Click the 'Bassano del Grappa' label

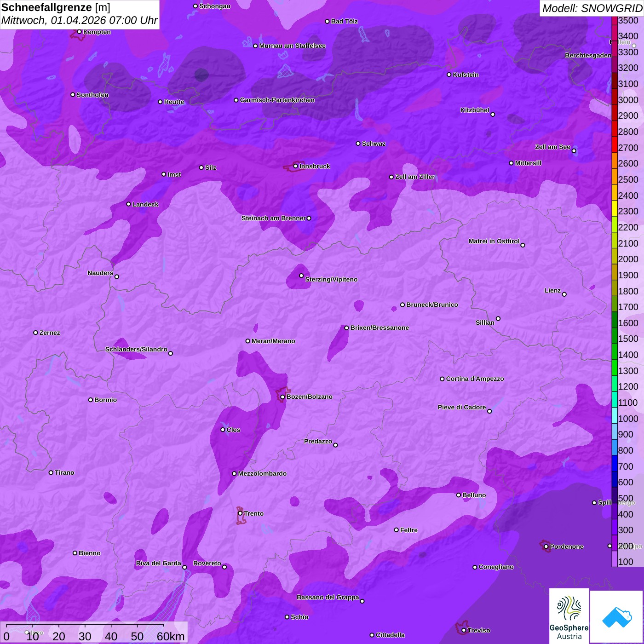click(x=328, y=597)
